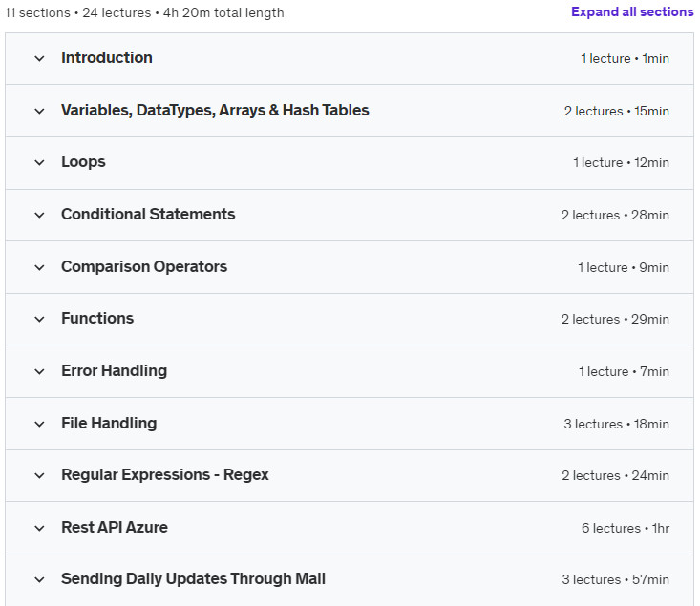This screenshot has width=700, height=606.
Task: Click the '1 lecture • 12min' label
Action: (x=621, y=162)
